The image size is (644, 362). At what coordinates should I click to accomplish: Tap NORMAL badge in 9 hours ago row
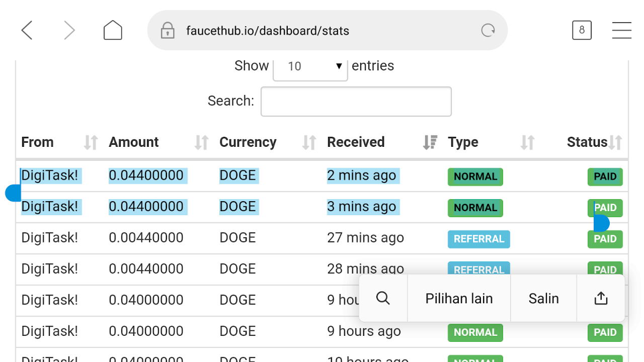[x=475, y=332]
